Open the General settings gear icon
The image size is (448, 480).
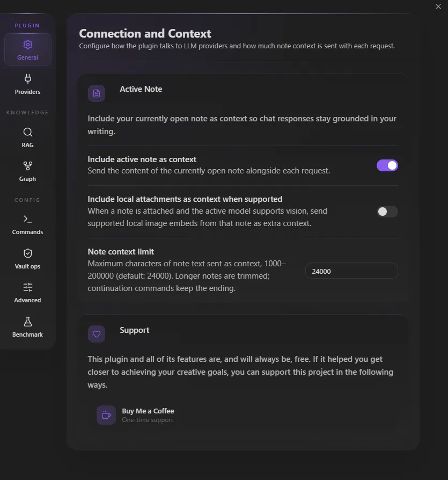click(27, 45)
